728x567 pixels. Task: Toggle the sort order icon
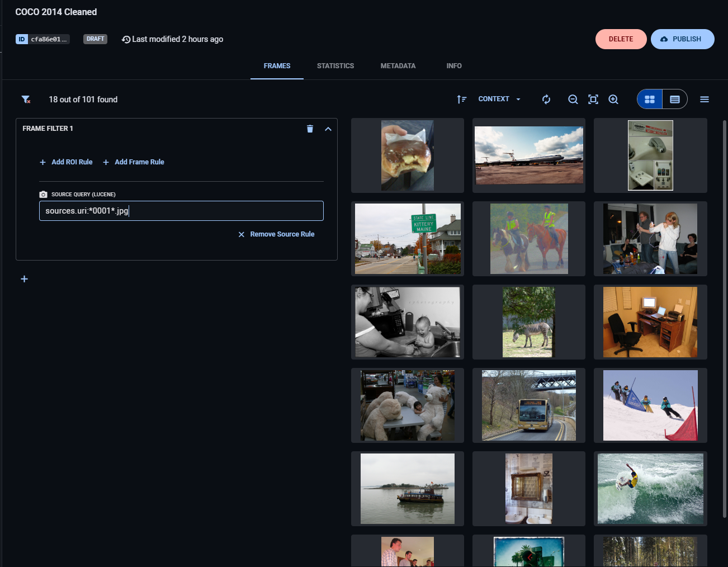[x=461, y=99]
